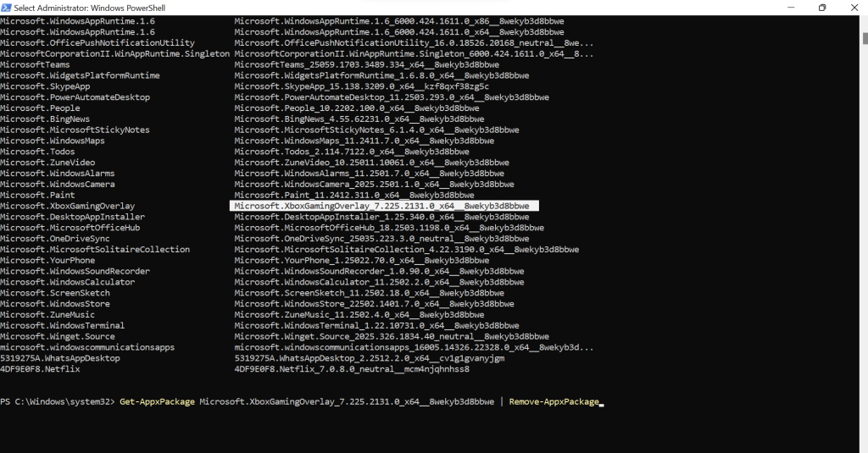
Task: Click the pipe symbol before Remove-AppxPackage
Action: pyautogui.click(x=502, y=401)
